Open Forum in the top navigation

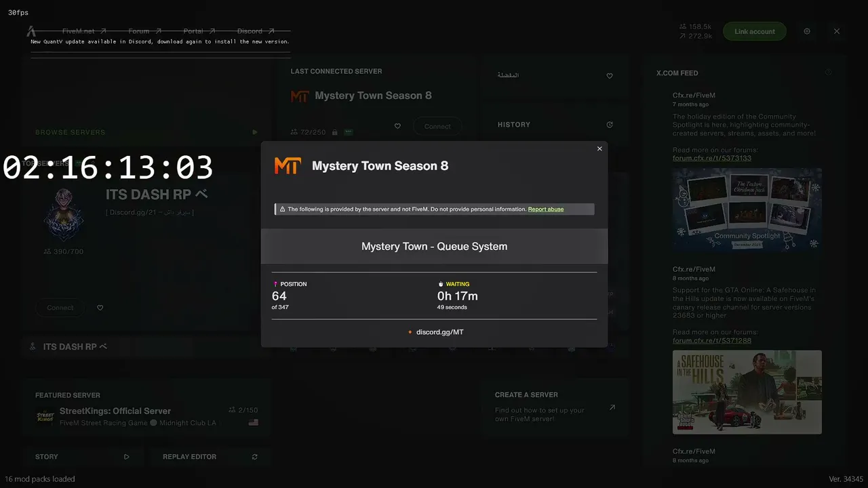pos(144,31)
